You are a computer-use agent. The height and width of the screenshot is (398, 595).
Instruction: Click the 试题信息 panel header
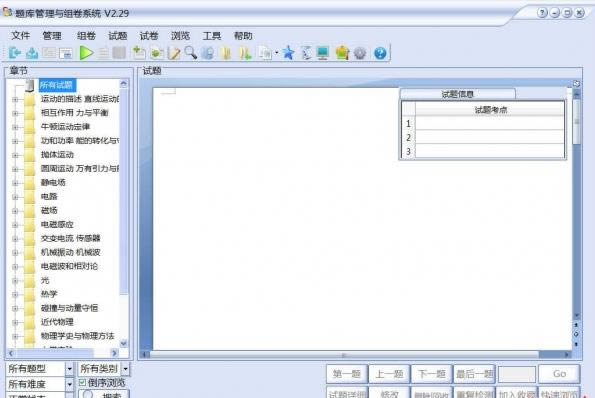pyautogui.click(x=458, y=94)
